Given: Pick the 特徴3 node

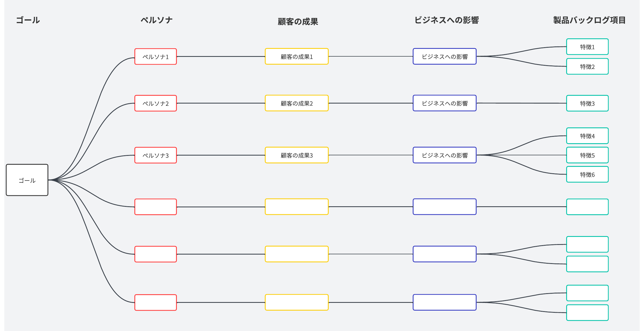Looking at the screenshot, I should pos(587,103).
